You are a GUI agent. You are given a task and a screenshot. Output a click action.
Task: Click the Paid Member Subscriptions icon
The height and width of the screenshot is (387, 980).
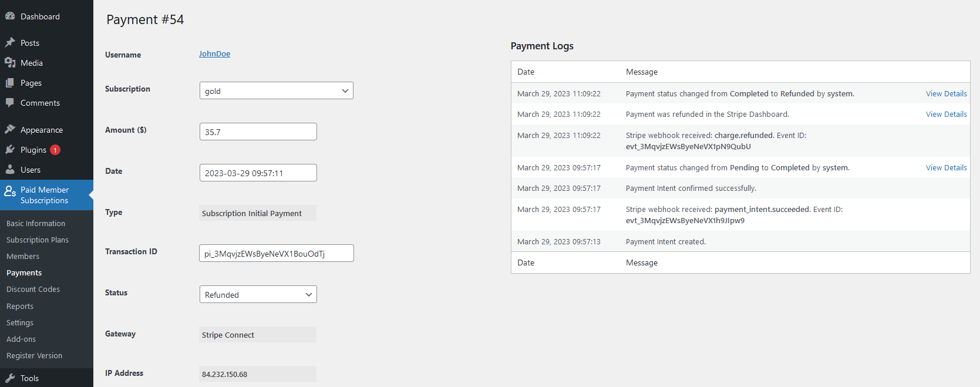tap(10, 191)
